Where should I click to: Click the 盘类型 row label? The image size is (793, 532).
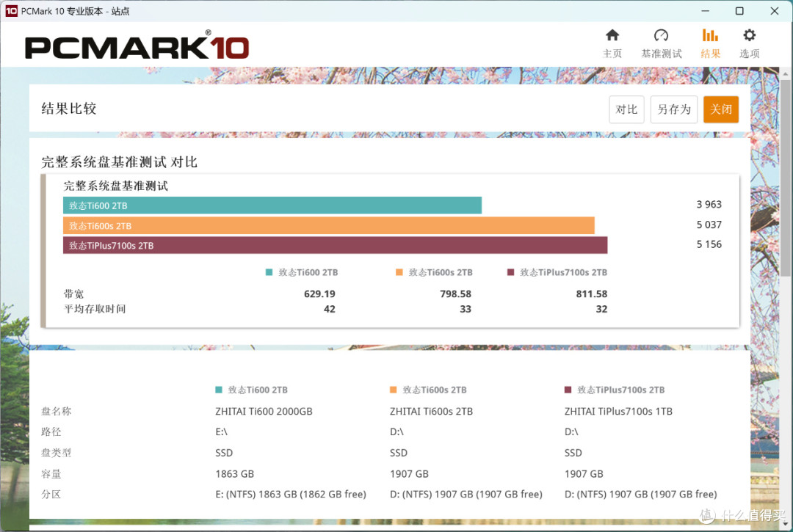[x=56, y=453]
